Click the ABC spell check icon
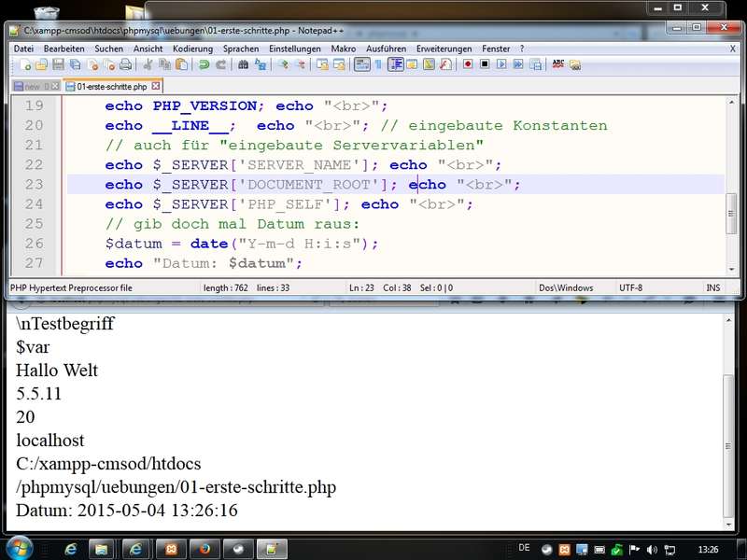 pyautogui.click(x=558, y=64)
